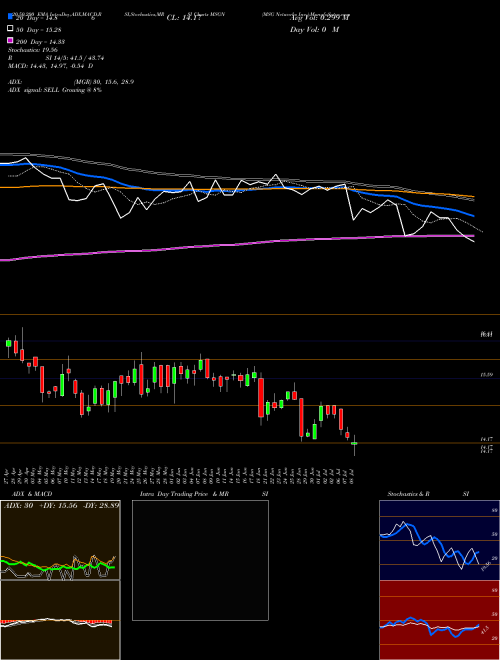Select the '200 Day = 14.33' legend text
Image resolution: width=500 pixels, height=660 pixels.
[x=40, y=42]
